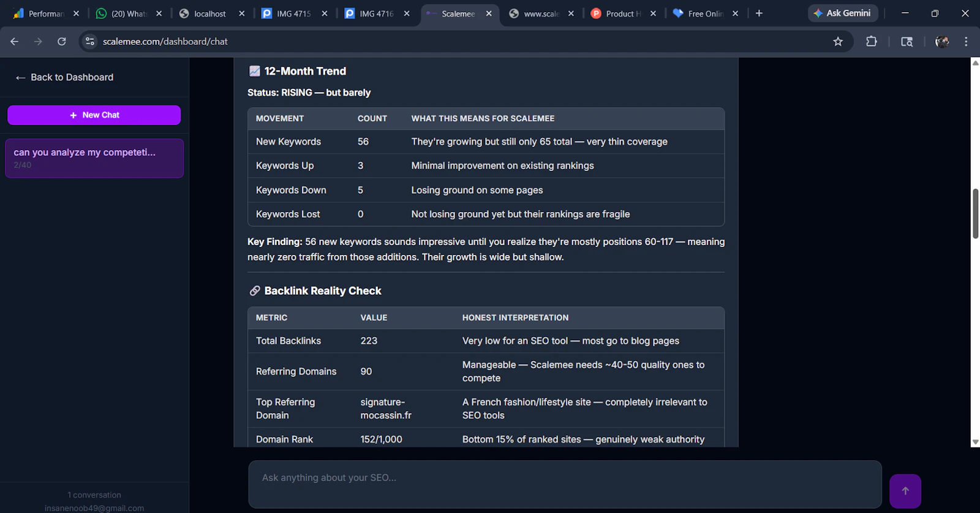Open 'can you analyze my competeti...' conversation
The height and width of the screenshot is (513, 980).
click(x=94, y=158)
